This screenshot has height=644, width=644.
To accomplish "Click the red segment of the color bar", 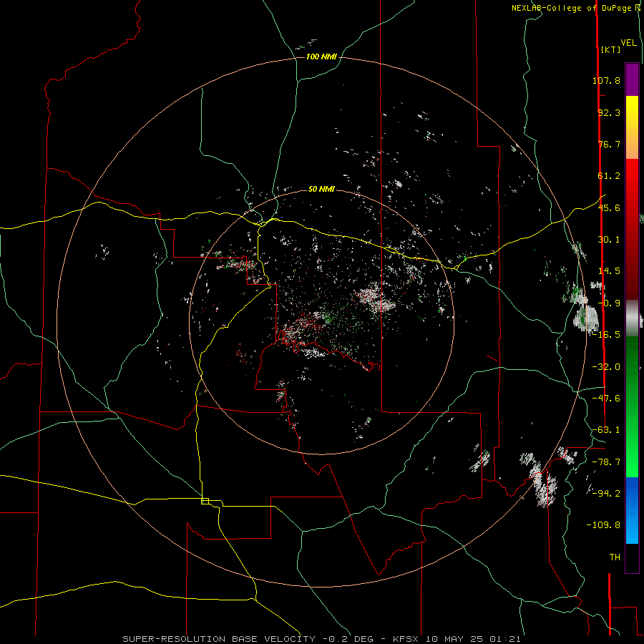I will tap(632, 229).
